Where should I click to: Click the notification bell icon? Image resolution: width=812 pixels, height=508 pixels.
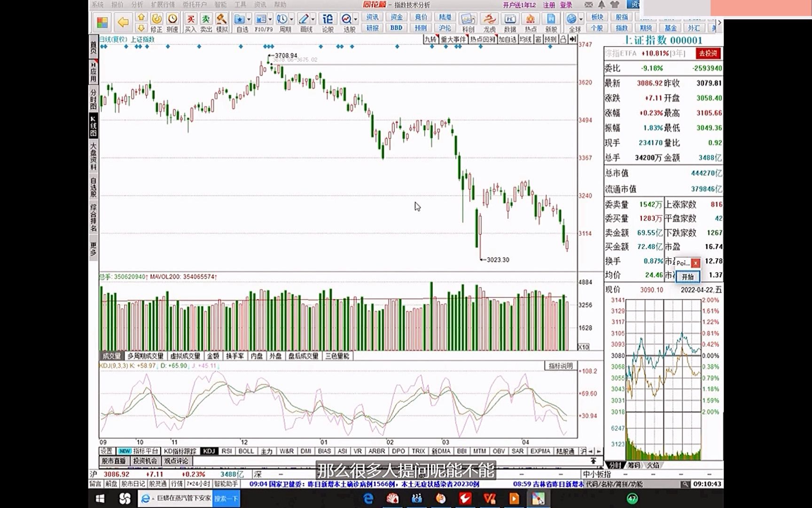[601, 5]
